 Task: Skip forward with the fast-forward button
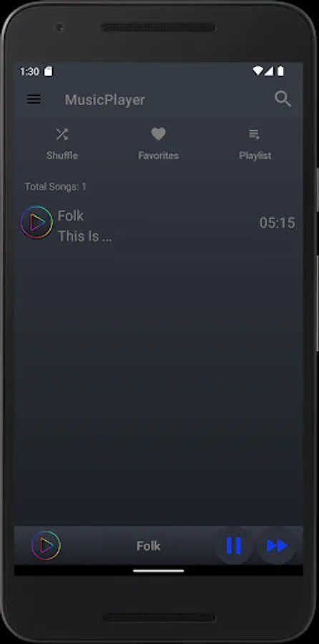[277, 545]
